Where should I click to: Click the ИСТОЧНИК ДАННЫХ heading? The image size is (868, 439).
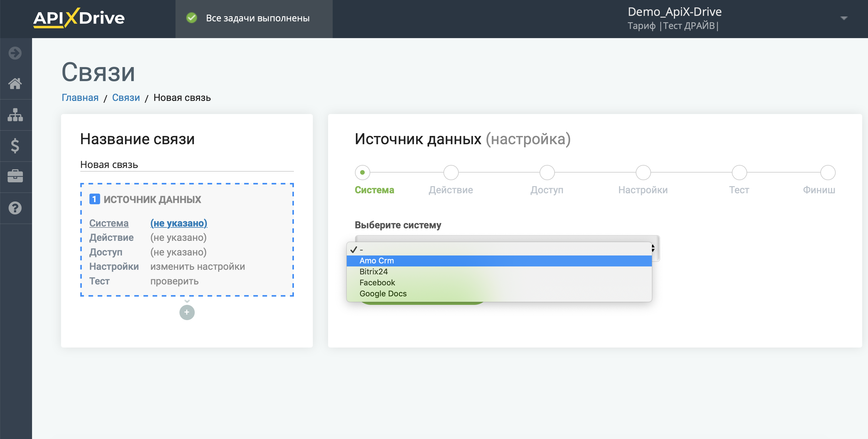152,199
